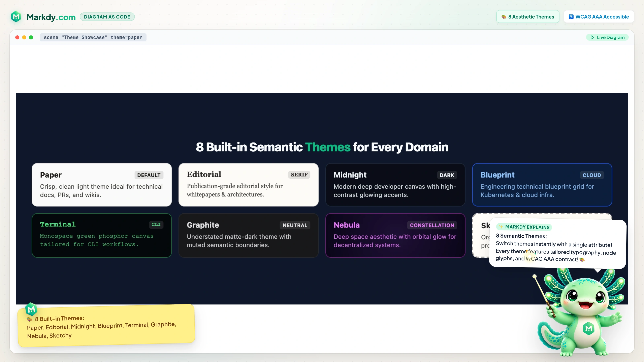Click the M hexagon badge on mascot's belly
644x362 pixels.
pyautogui.click(x=589, y=328)
